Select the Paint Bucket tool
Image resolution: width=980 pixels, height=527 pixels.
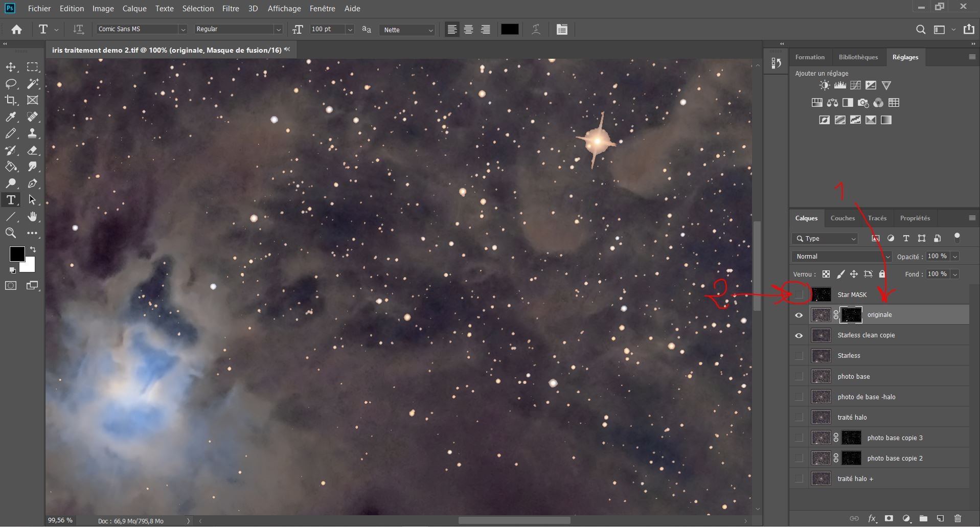pos(11,167)
